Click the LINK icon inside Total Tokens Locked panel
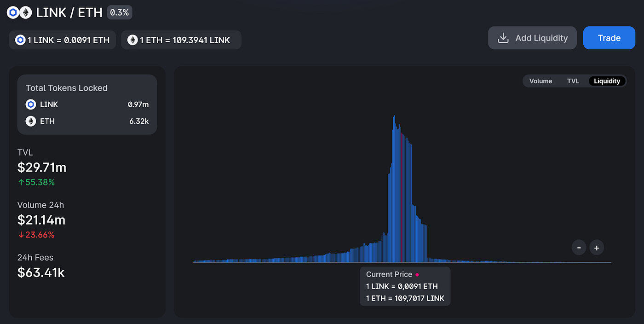The width and height of the screenshot is (644, 324). [x=30, y=104]
